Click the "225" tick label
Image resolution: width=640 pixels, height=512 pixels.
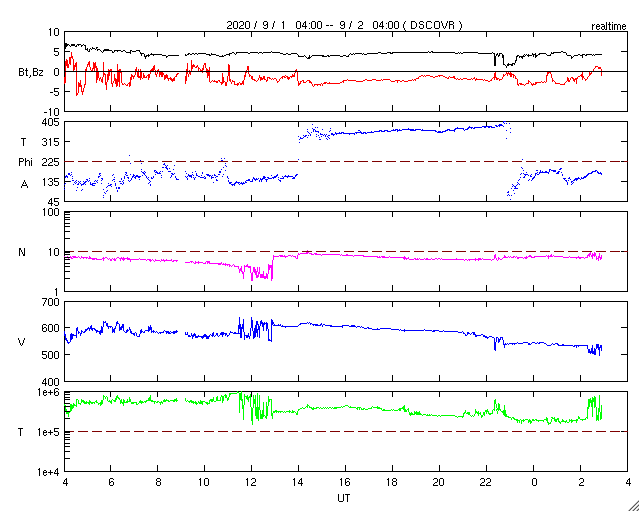pyautogui.click(x=51, y=162)
